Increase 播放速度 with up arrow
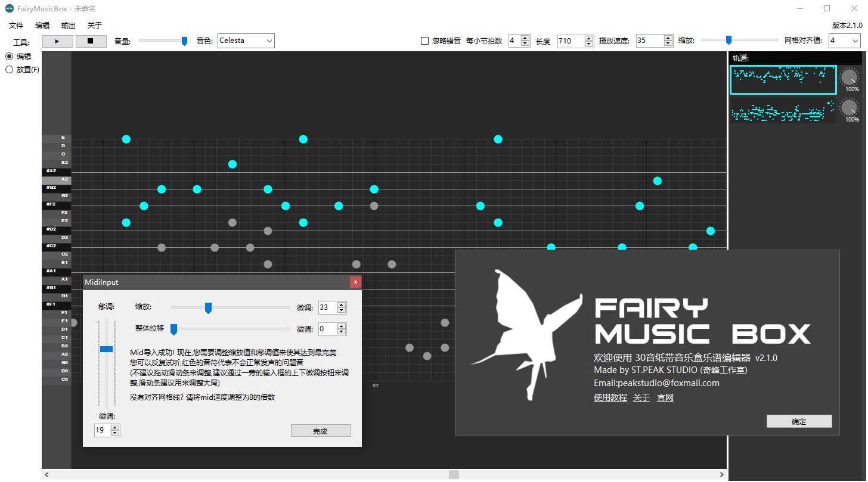868x482 pixels. (668, 38)
